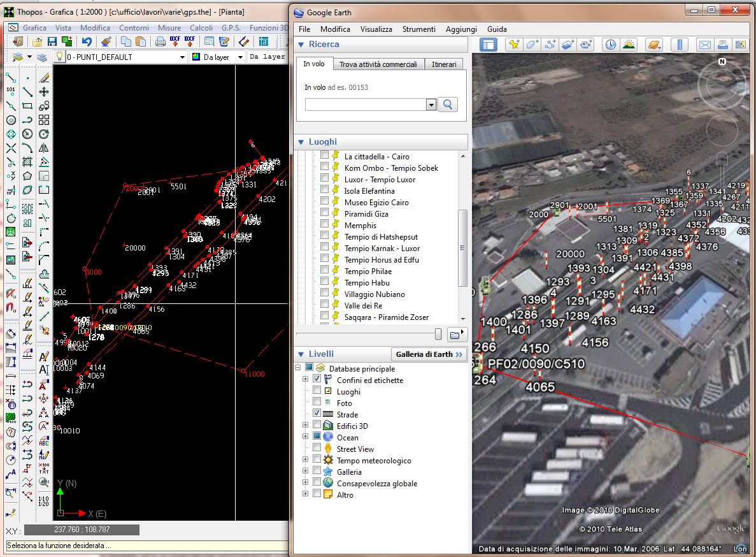Select Tempio Karnak - Luxor in places list
Image resolution: width=756 pixels, height=557 pixels.
382,249
